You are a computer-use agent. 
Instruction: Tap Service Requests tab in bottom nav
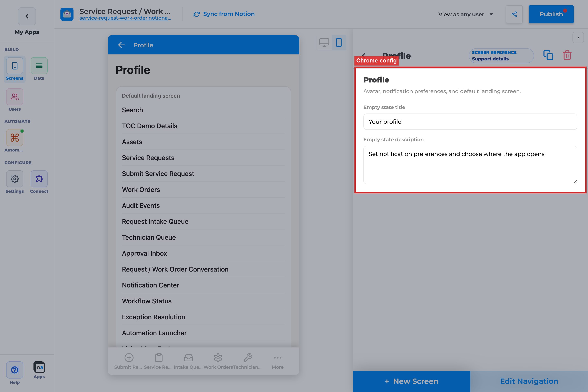[x=158, y=361]
